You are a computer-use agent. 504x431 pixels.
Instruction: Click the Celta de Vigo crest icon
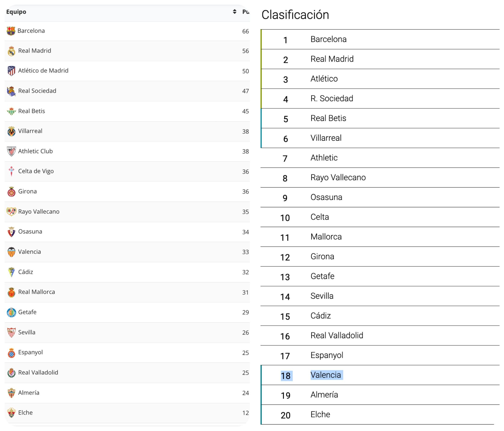point(11,172)
